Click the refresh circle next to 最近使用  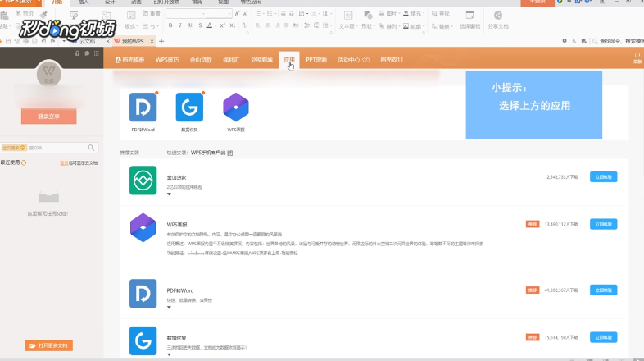pos(24,162)
